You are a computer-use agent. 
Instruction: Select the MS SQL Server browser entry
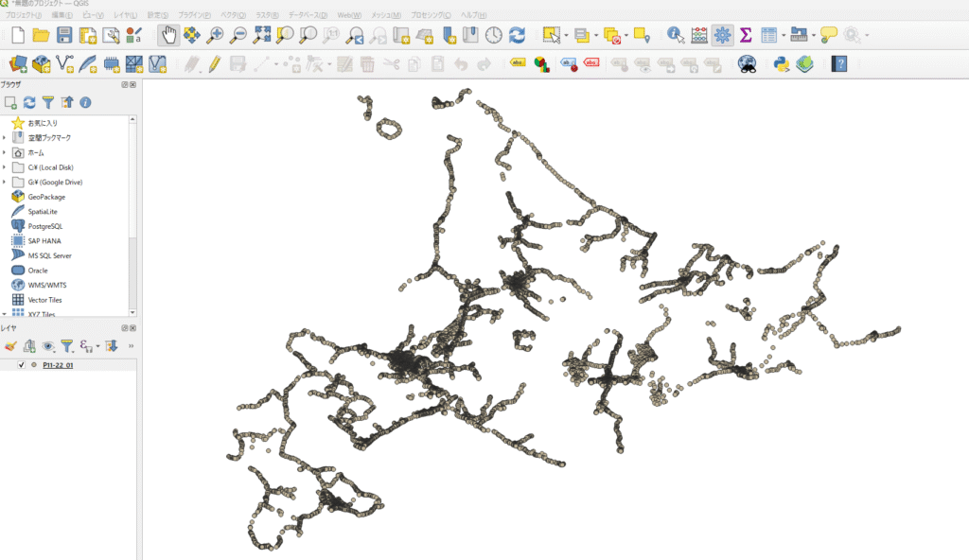pyautogui.click(x=49, y=255)
